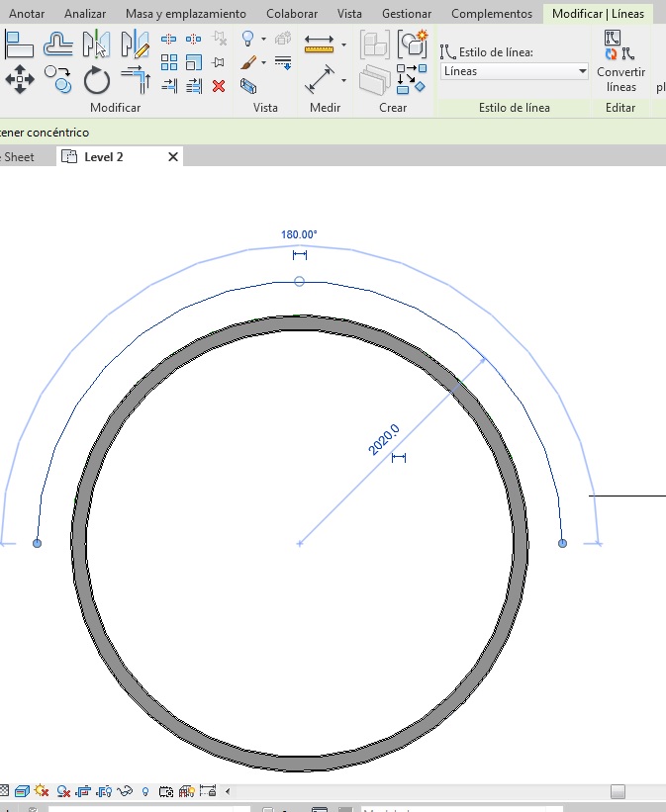Click the Create Similar icon
Image resolution: width=666 pixels, height=812 pixels.
click(x=412, y=45)
